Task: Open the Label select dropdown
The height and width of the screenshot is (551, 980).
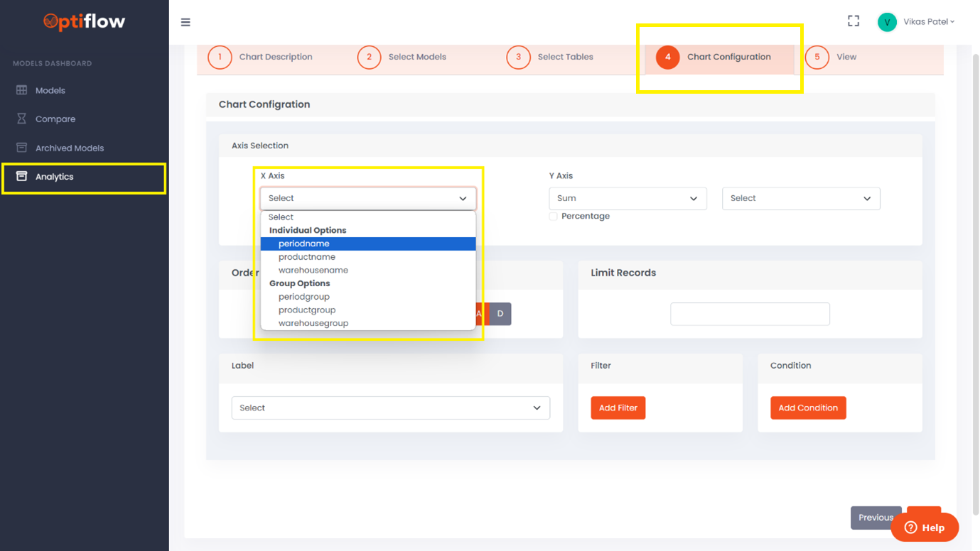Action: click(390, 408)
